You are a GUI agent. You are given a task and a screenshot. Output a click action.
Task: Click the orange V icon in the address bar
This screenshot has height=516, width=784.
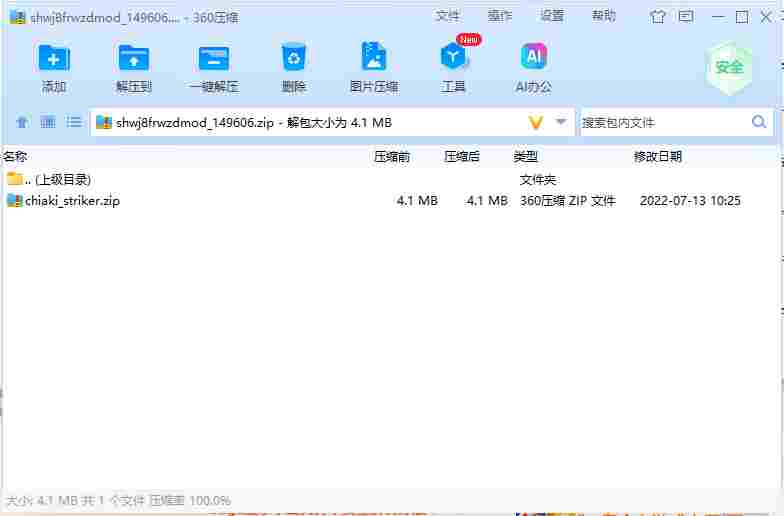click(x=536, y=122)
